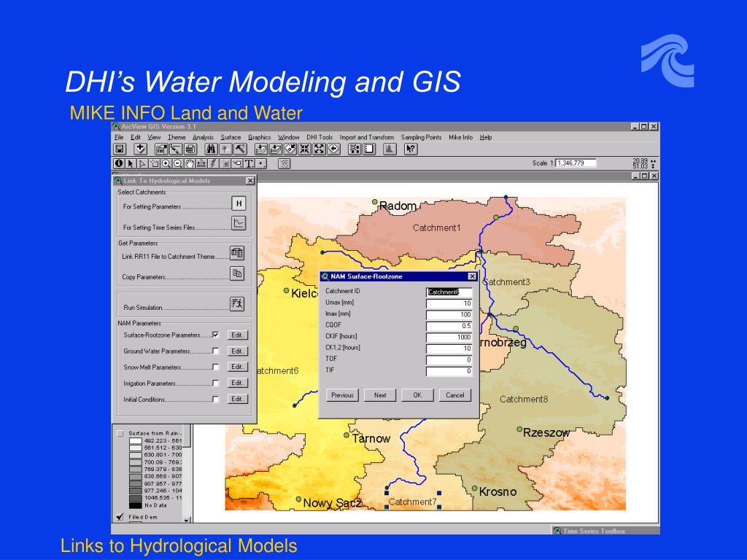Select the Text T tool

(249, 163)
